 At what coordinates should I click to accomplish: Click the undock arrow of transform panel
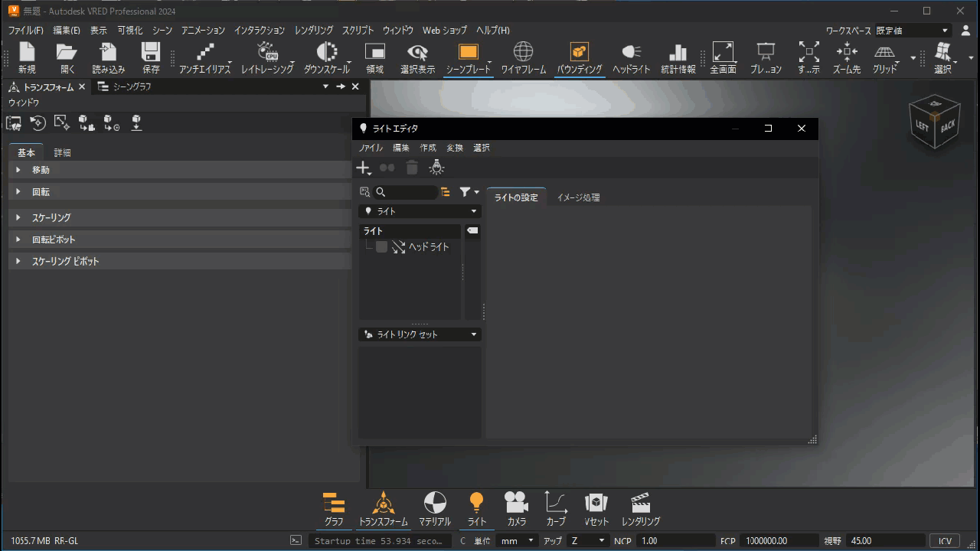[x=341, y=86]
